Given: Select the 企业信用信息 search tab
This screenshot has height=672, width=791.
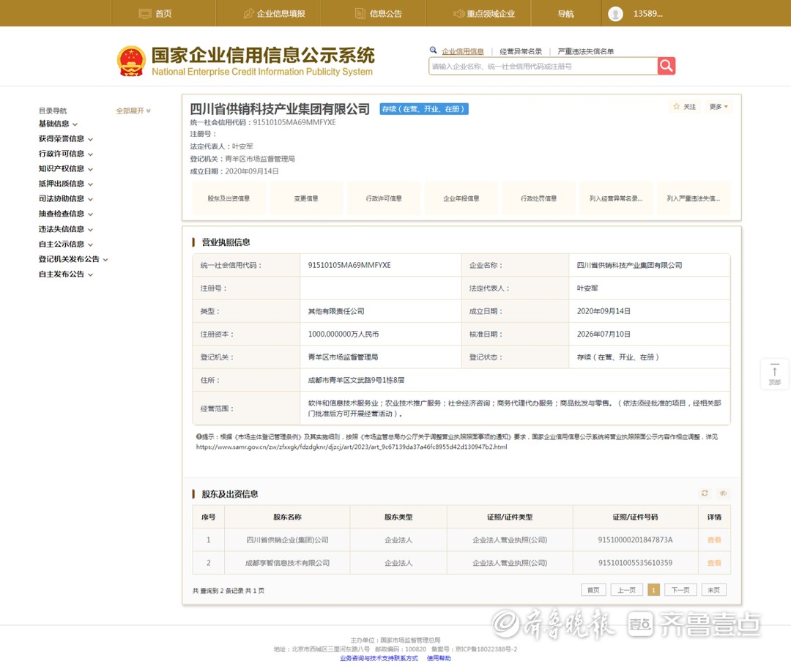Looking at the screenshot, I should point(463,51).
